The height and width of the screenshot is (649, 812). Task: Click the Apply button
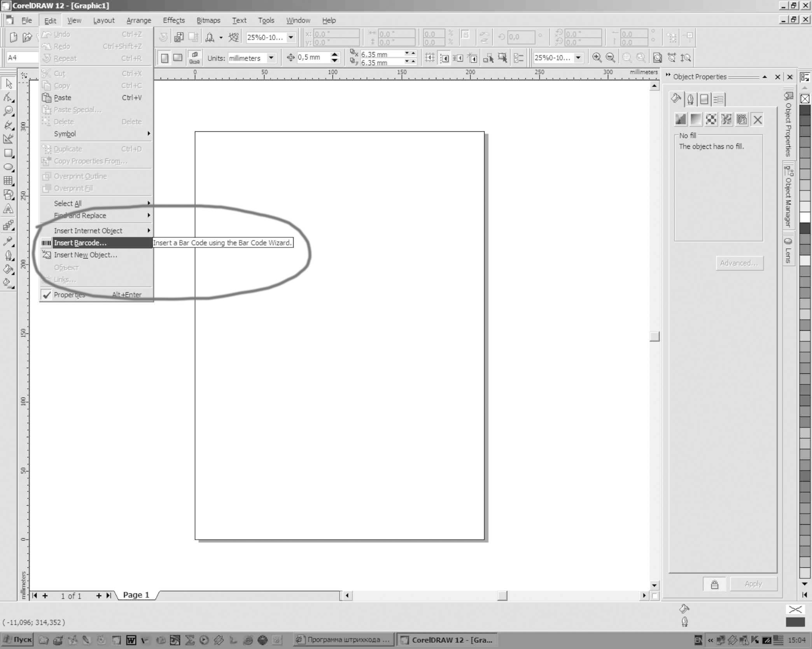point(753,584)
